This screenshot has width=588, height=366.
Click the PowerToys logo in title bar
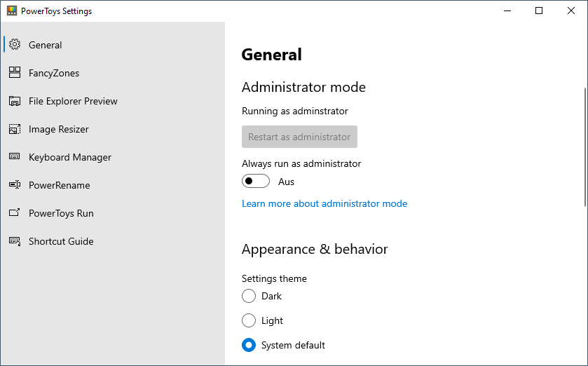tap(12, 11)
